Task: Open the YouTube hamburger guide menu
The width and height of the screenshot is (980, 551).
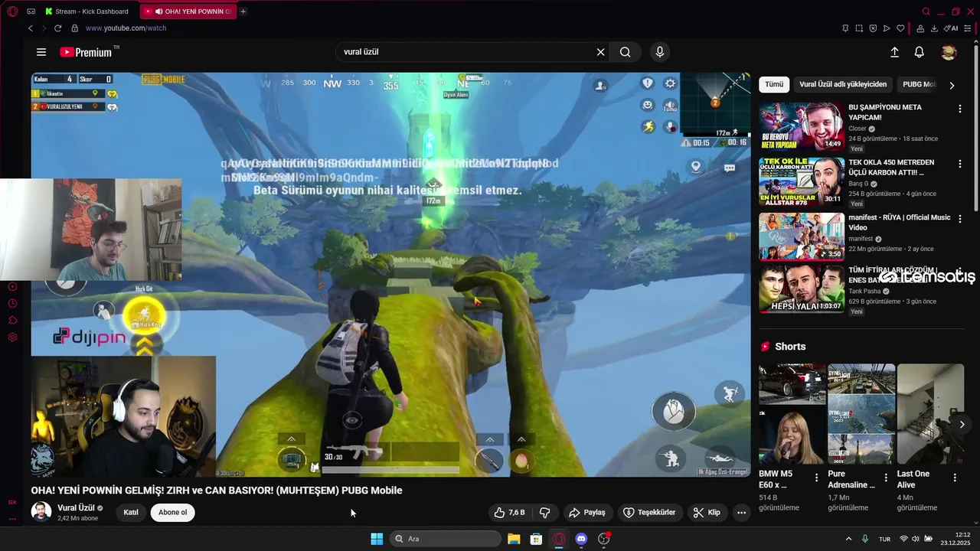Action: 41,52
